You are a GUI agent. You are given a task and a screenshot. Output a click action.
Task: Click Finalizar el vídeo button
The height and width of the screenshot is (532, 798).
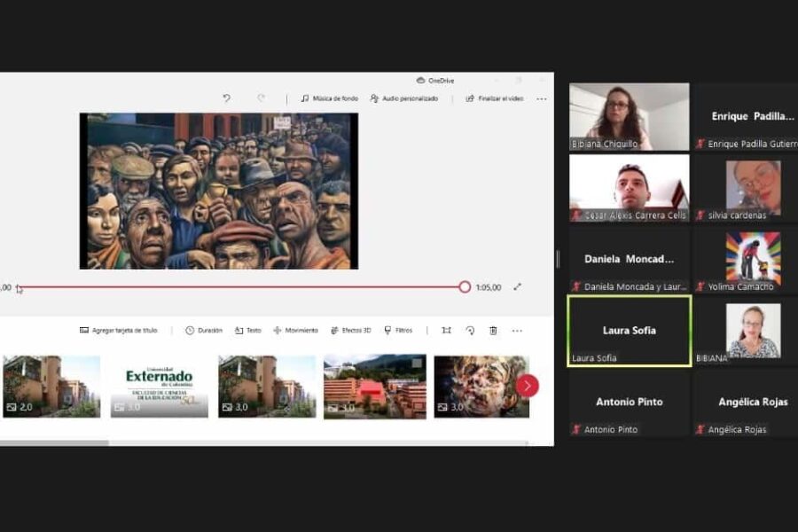click(494, 98)
